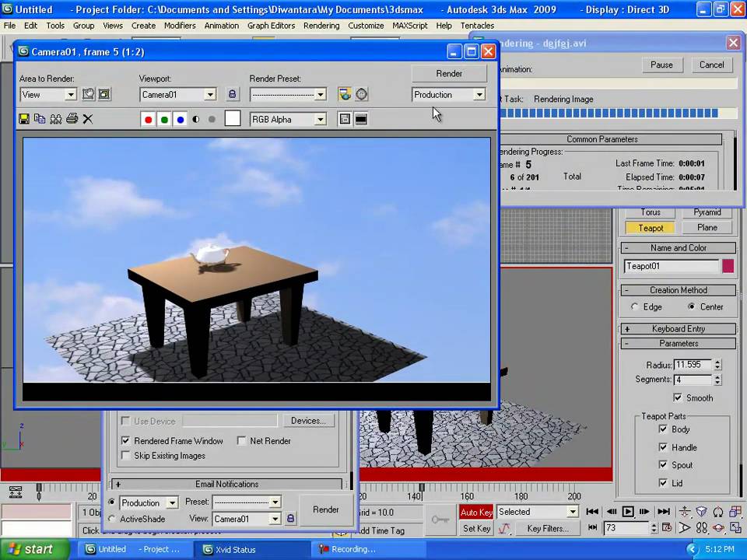Click the Auto Region Selected icon
This screenshot has height=560, width=747.
pos(104,94)
